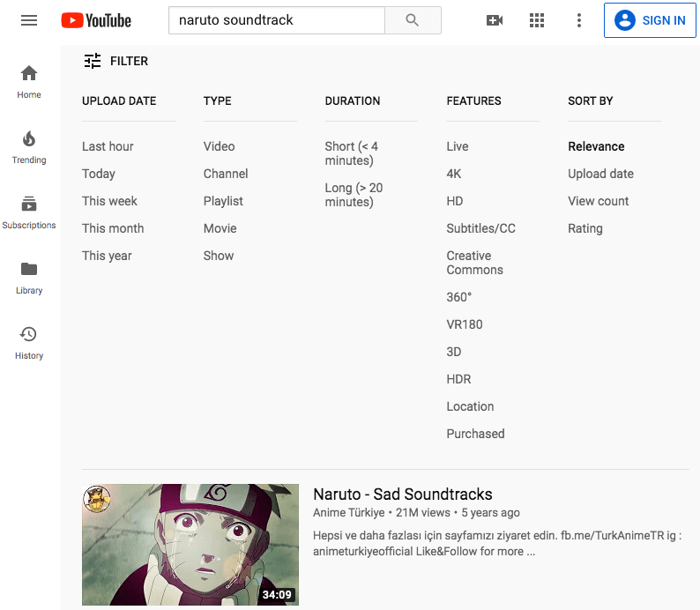Image resolution: width=700 pixels, height=610 pixels.
Task: Collapse the FILTER panel
Action: click(x=115, y=61)
